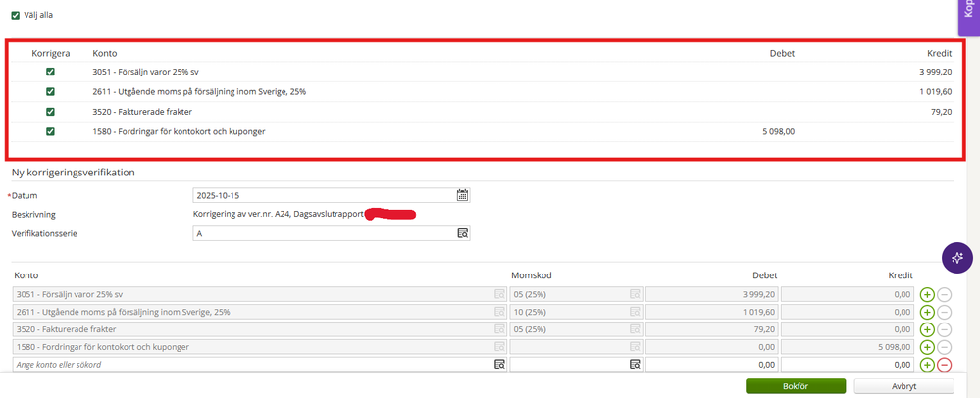Uncheck Korrigera for 2611 Utgående moms
Image resolution: width=980 pixels, height=398 pixels.
pyautogui.click(x=51, y=92)
